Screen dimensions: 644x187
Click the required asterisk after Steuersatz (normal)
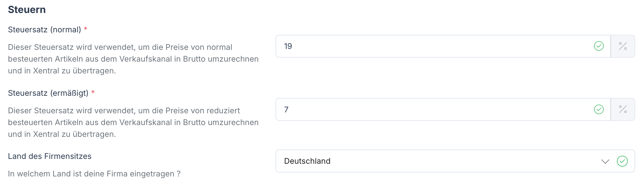pos(86,29)
